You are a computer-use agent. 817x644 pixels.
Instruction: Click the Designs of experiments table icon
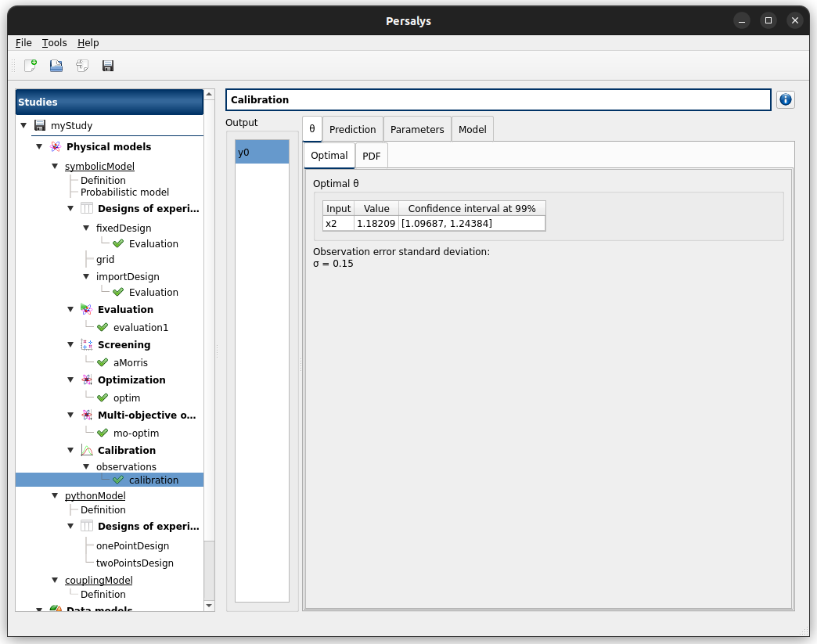pyautogui.click(x=87, y=209)
